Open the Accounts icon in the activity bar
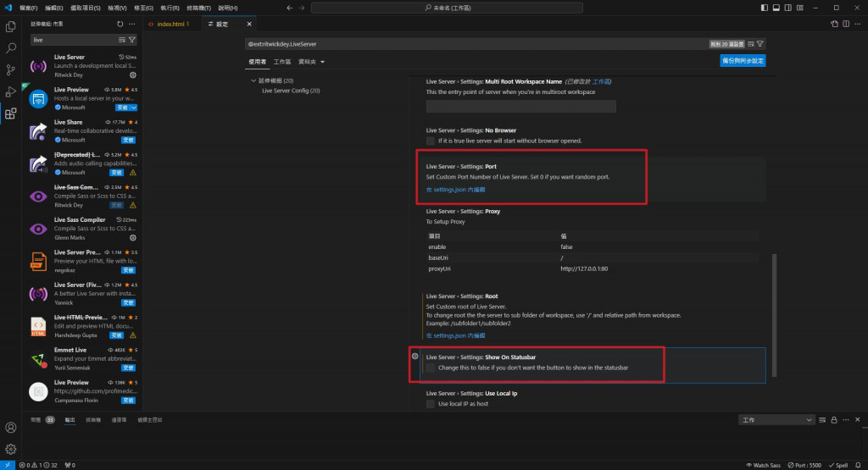Viewport: 868px width, 470px height. click(10, 428)
